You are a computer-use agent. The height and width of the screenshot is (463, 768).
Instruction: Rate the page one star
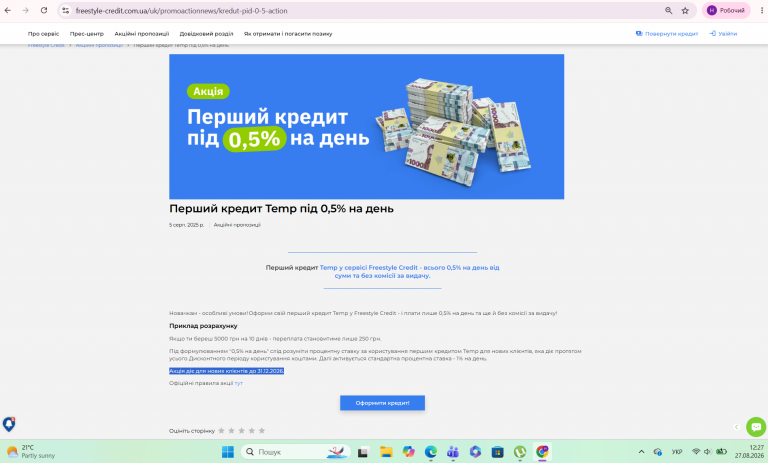pyautogui.click(x=221, y=431)
